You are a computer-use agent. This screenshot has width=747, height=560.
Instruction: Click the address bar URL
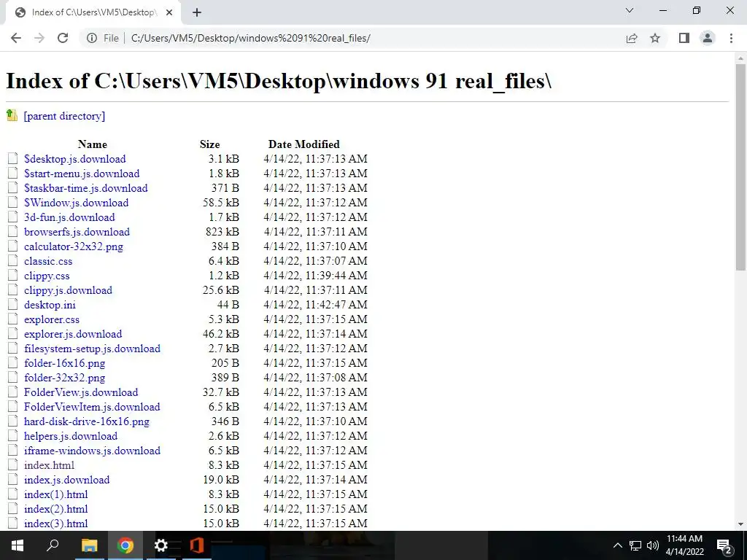(251, 38)
